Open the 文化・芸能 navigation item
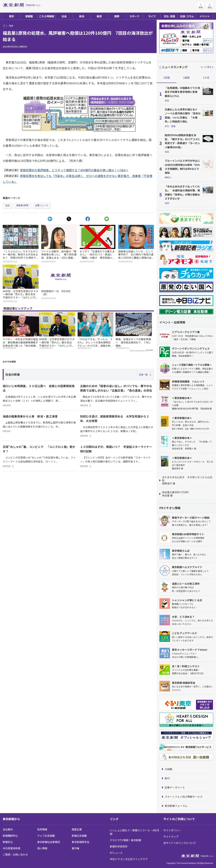This screenshot has height=868, width=216. click(169, 16)
